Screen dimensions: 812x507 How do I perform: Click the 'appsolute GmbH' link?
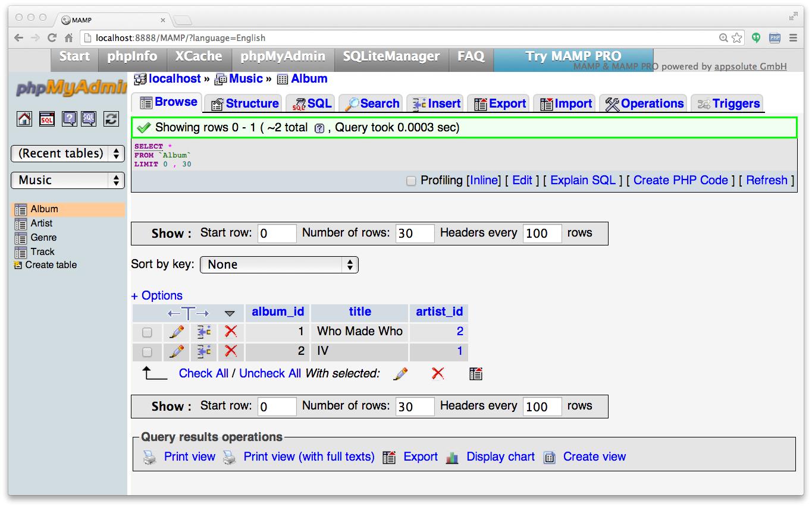coord(750,67)
